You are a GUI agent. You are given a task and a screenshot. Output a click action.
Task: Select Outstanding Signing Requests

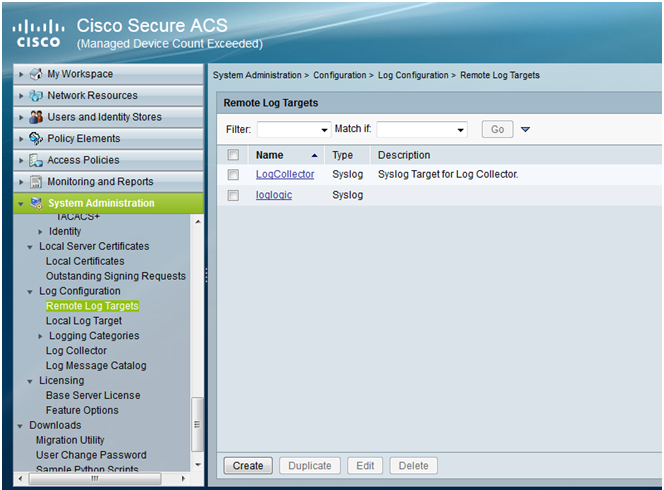116,276
